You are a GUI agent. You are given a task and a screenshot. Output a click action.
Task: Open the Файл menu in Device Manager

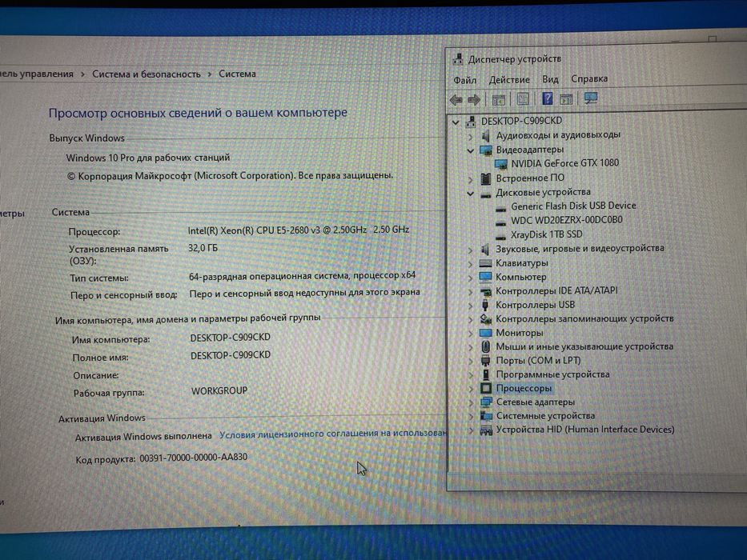click(465, 80)
